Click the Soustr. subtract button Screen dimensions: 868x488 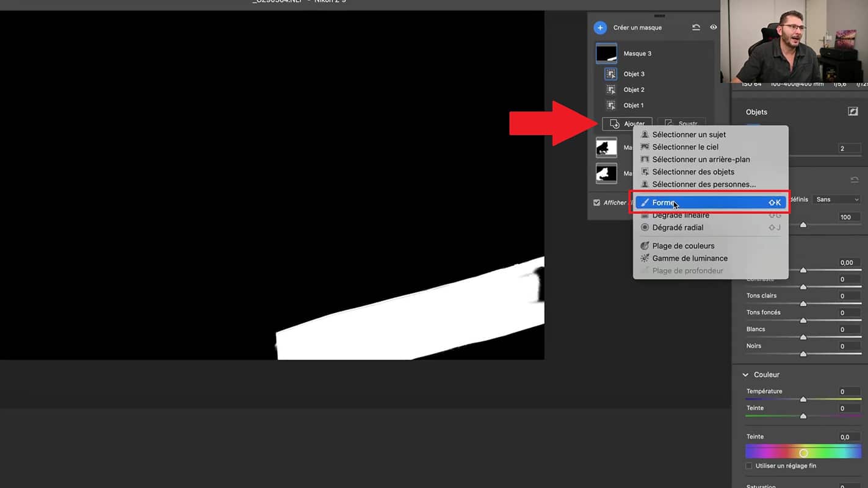(x=681, y=124)
